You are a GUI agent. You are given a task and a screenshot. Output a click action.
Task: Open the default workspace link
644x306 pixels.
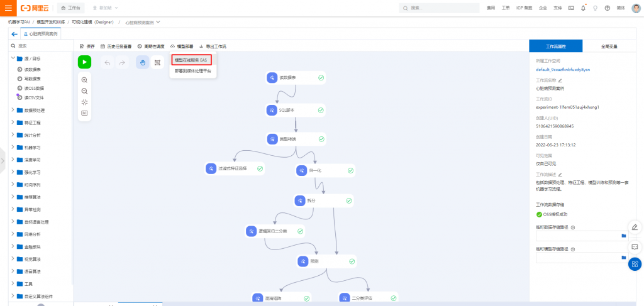coord(563,69)
